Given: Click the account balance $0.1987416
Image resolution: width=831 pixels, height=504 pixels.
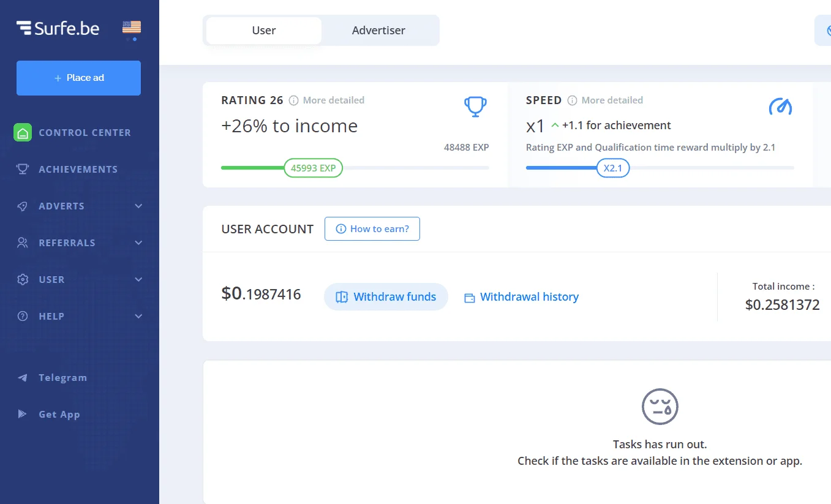Looking at the screenshot, I should click(261, 294).
